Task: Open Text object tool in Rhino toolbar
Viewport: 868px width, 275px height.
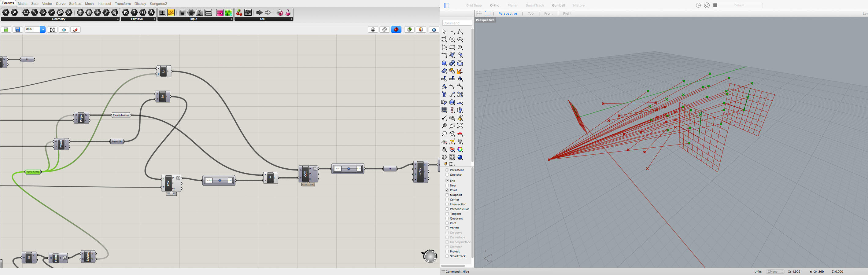Action: click(x=444, y=95)
